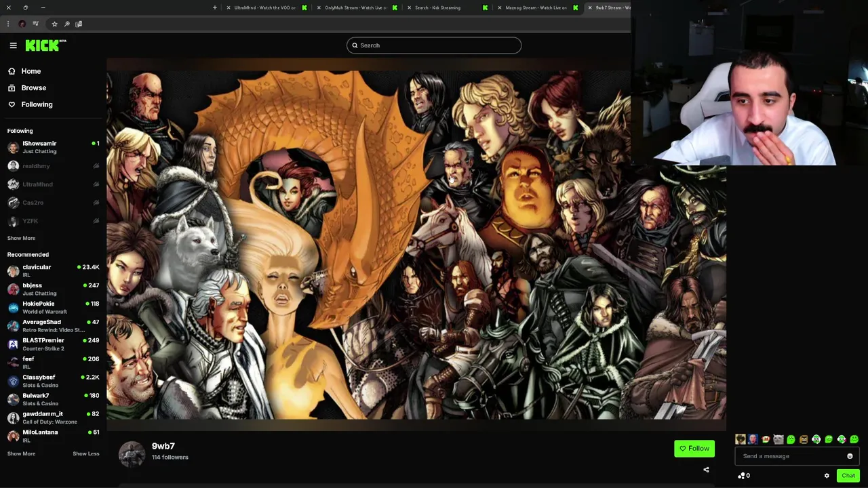Click the KICK logo
This screenshot has height=488, width=868.
pyautogui.click(x=45, y=45)
